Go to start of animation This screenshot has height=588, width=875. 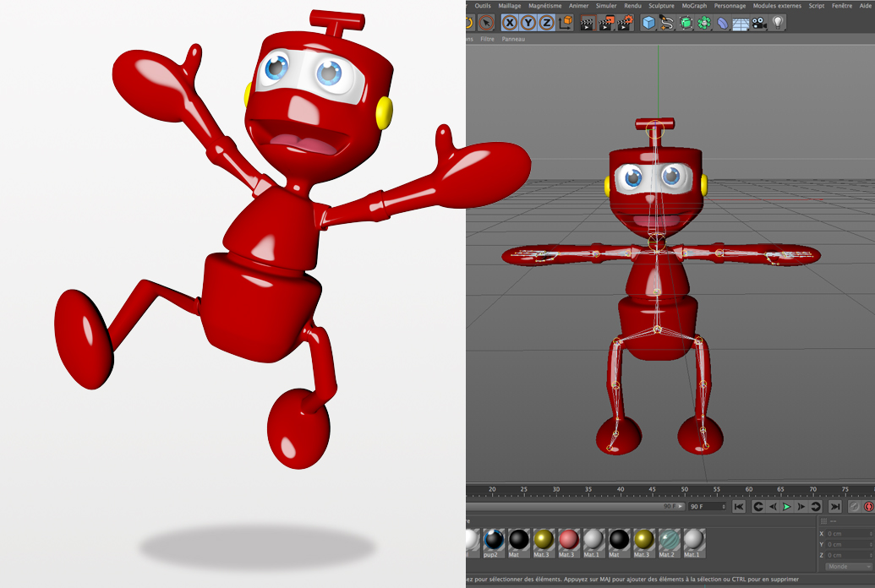(738, 507)
